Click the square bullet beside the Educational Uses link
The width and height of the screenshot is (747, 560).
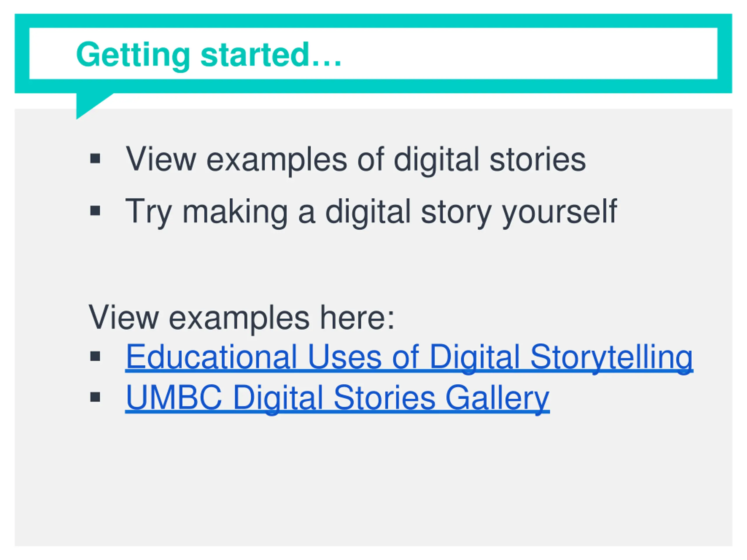pyautogui.click(x=95, y=356)
